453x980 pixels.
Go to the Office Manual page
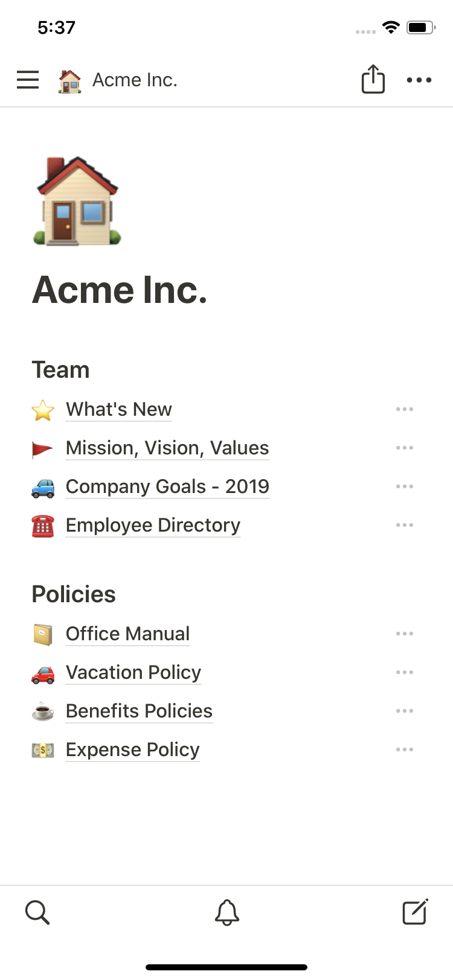127,634
